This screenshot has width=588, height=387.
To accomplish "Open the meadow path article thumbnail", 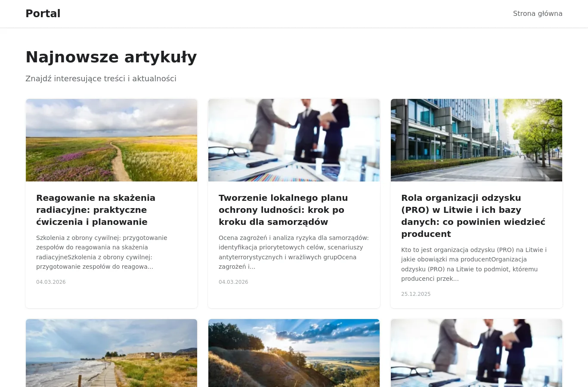I will point(111,140).
